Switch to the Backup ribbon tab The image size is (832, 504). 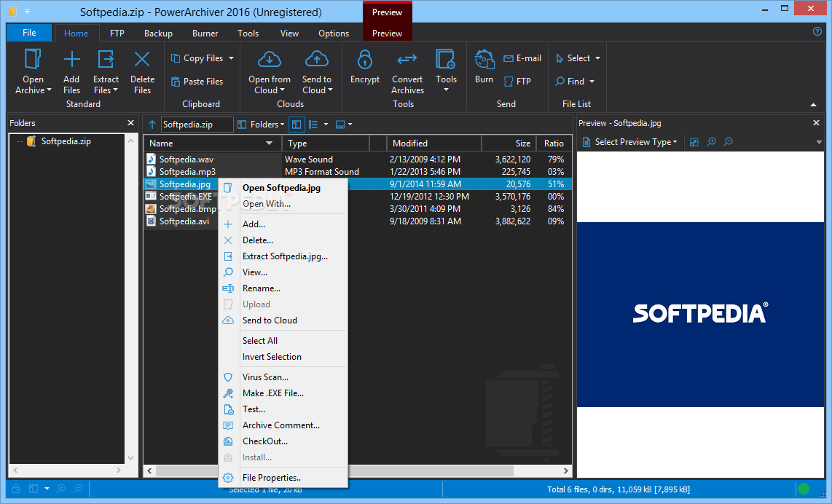[x=158, y=33]
